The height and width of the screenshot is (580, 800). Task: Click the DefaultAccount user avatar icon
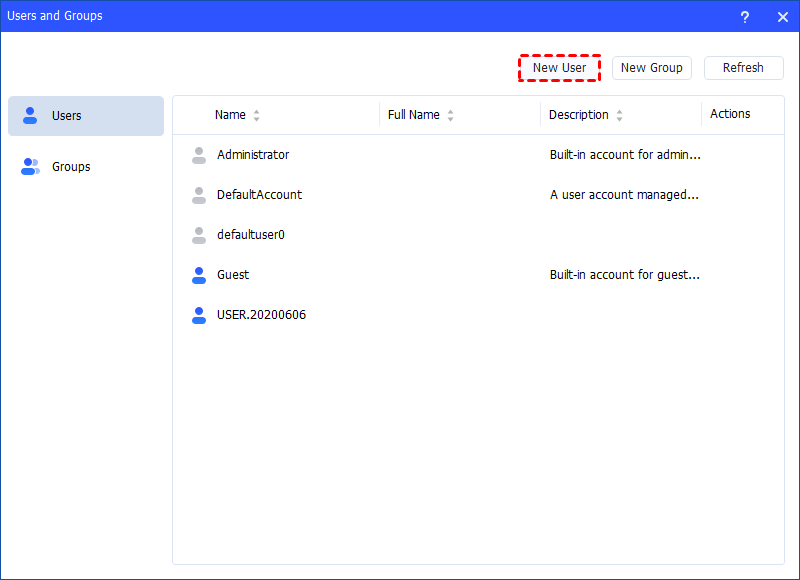pos(199,195)
